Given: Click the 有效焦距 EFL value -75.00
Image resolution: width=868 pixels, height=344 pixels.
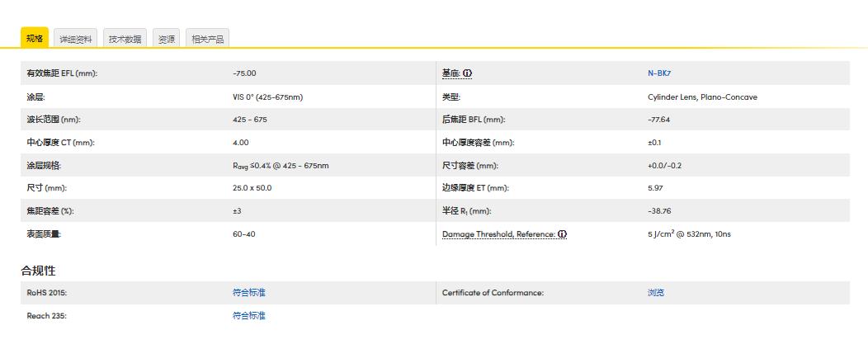Looking at the screenshot, I should click(244, 73).
